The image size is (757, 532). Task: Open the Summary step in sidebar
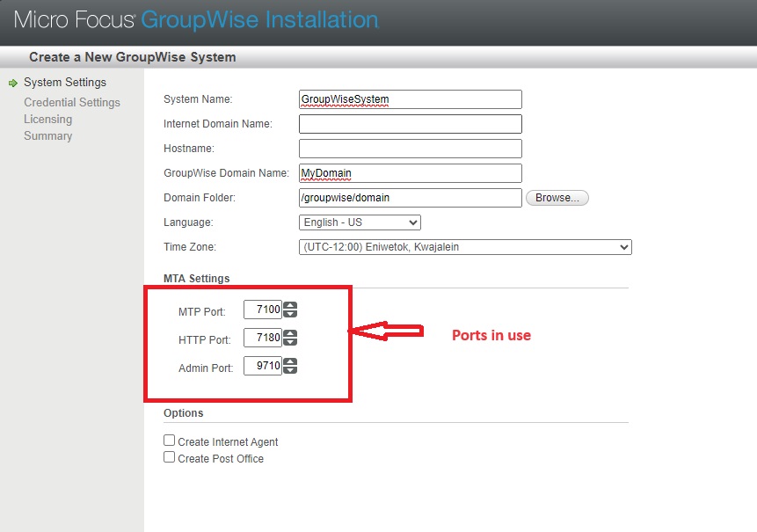coord(48,136)
